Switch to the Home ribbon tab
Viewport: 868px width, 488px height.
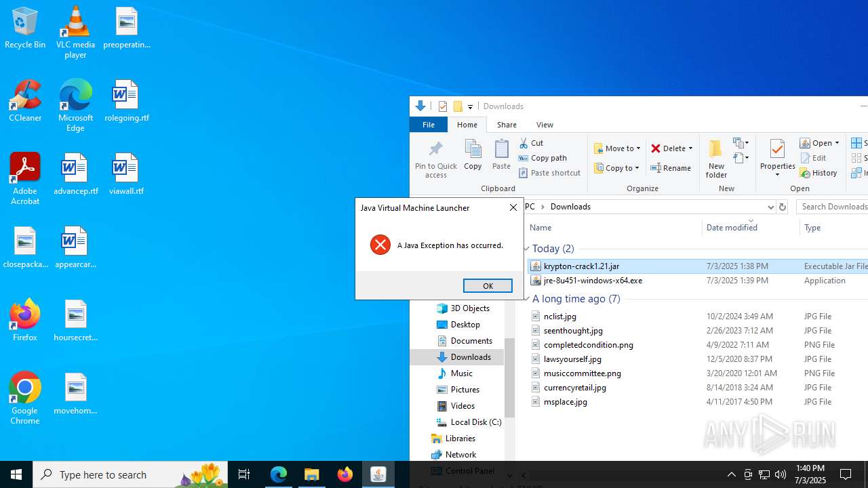(x=467, y=125)
